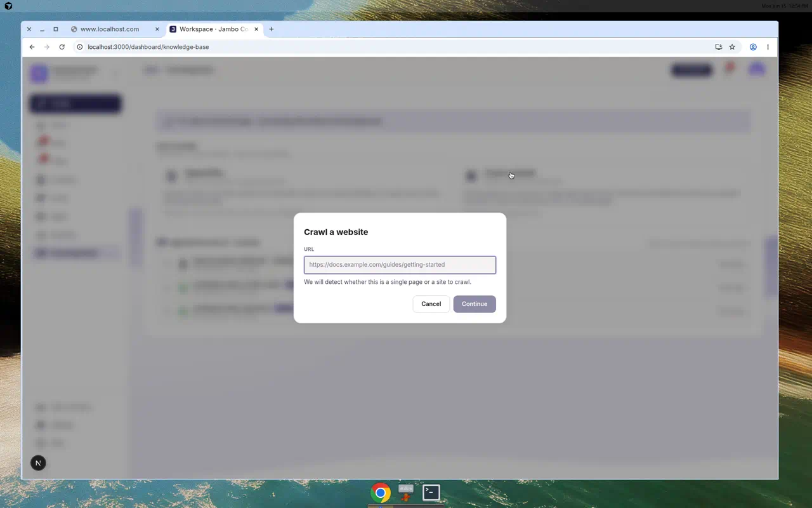Cancel the Crawl a website dialog
The image size is (812, 508).
[431, 304]
